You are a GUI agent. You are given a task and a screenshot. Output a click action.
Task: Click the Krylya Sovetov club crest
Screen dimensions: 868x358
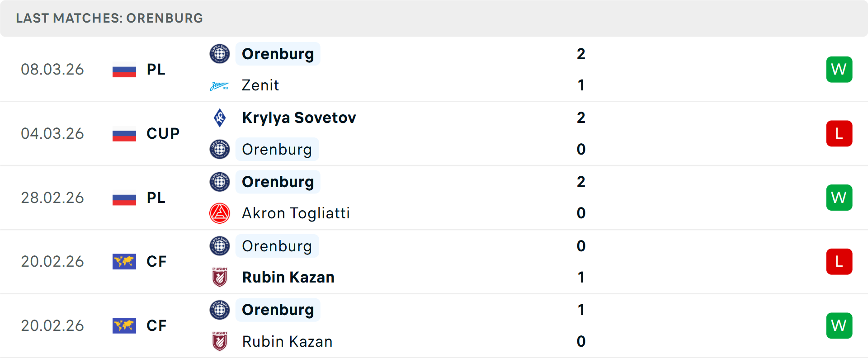click(x=220, y=118)
